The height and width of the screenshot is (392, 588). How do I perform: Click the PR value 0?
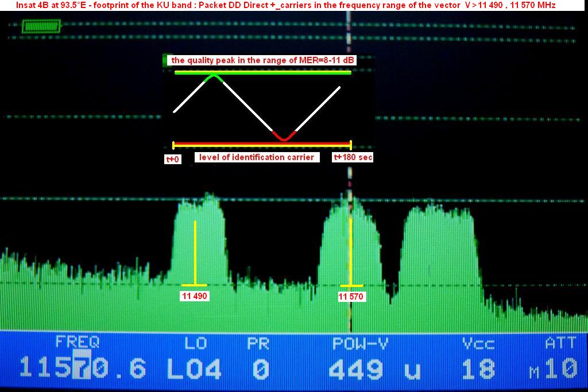click(x=261, y=368)
